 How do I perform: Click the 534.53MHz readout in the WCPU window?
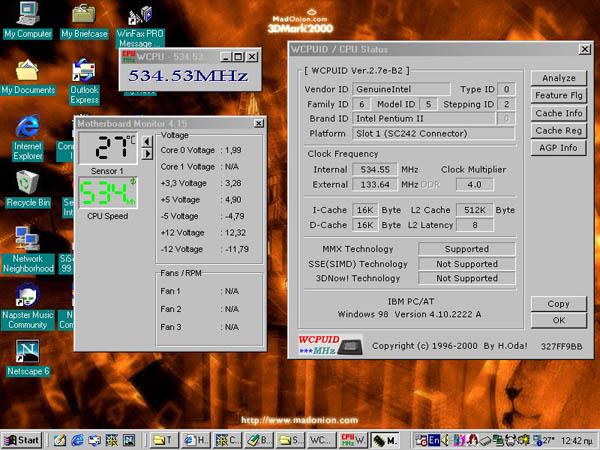click(188, 76)
